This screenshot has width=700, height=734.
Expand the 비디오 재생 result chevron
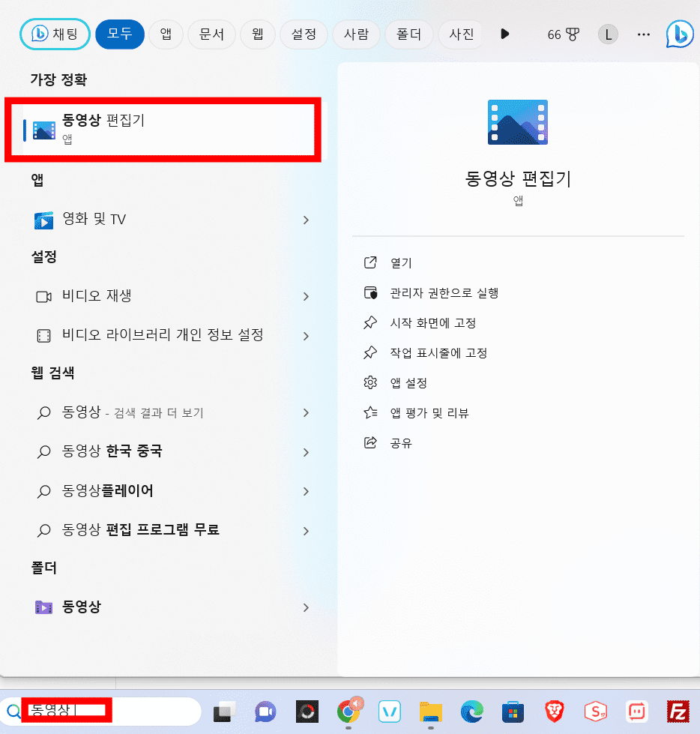click(306, 296)
